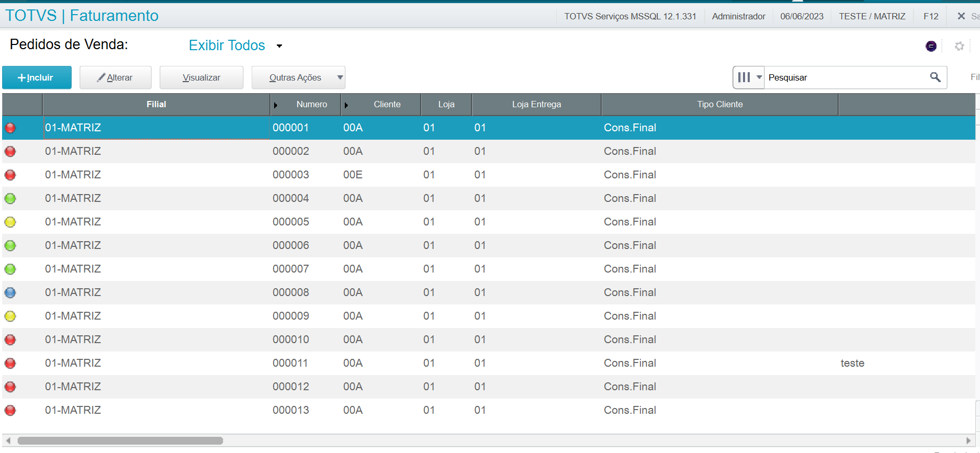Click the Alterar button

pyautogui.click(x=116, y=77)
